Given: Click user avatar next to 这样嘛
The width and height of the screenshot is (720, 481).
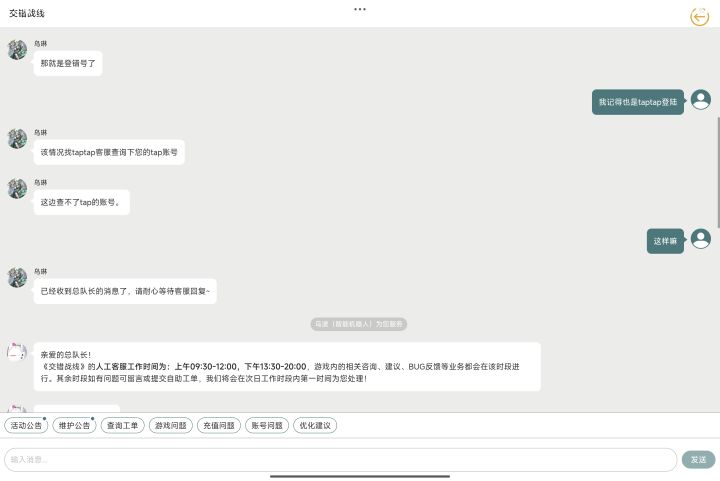Looking at the screenshot, I should click(701, 239).
